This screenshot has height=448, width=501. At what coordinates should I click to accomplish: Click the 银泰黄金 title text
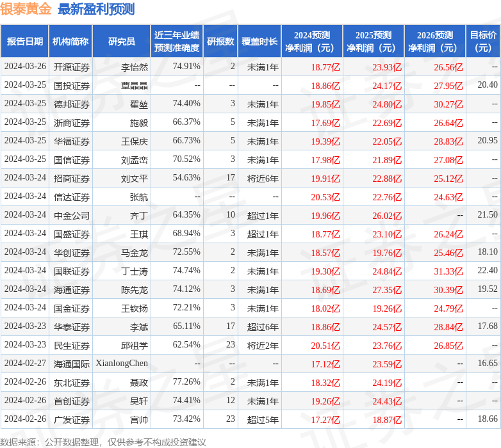(26, 8)
